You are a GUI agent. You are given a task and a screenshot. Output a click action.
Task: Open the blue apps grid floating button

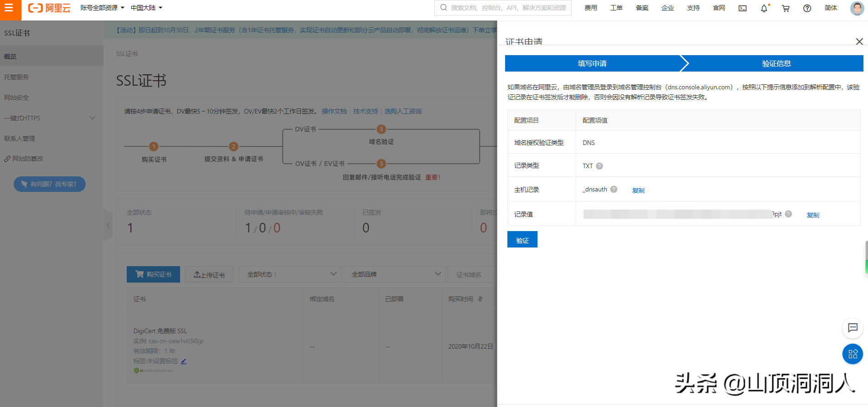click(x=852, y=354)
